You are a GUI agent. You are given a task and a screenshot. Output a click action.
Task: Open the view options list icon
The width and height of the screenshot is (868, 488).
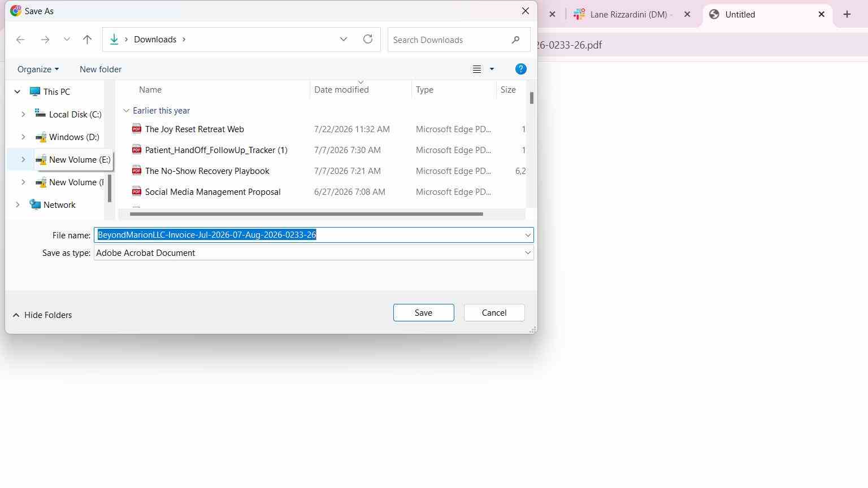pos(477,69)
